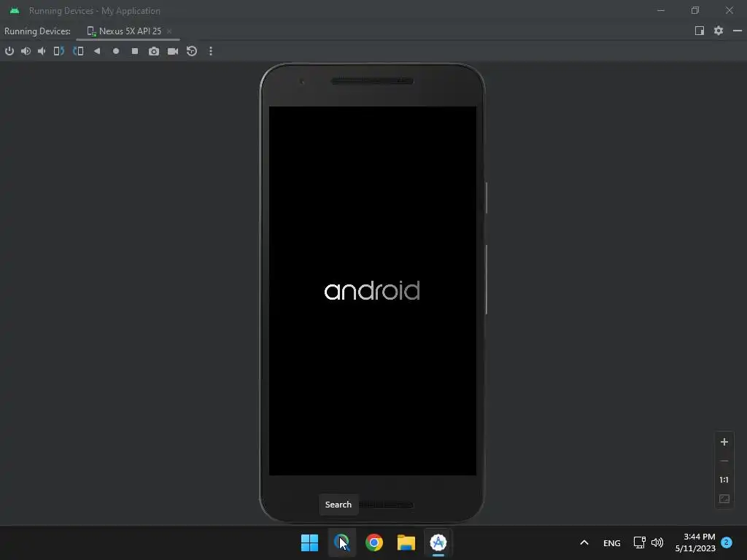Screen dimensions: 747x560
Task: Restore down the Android Studio window
Action: (x=695, y=10)
